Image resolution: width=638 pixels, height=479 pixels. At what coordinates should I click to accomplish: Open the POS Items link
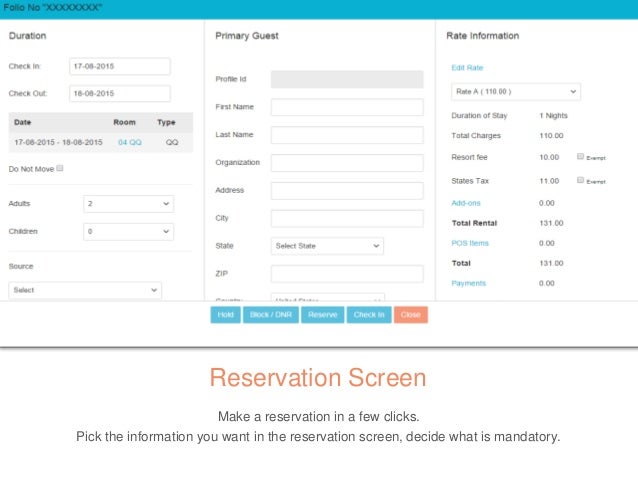coord(470,243)
